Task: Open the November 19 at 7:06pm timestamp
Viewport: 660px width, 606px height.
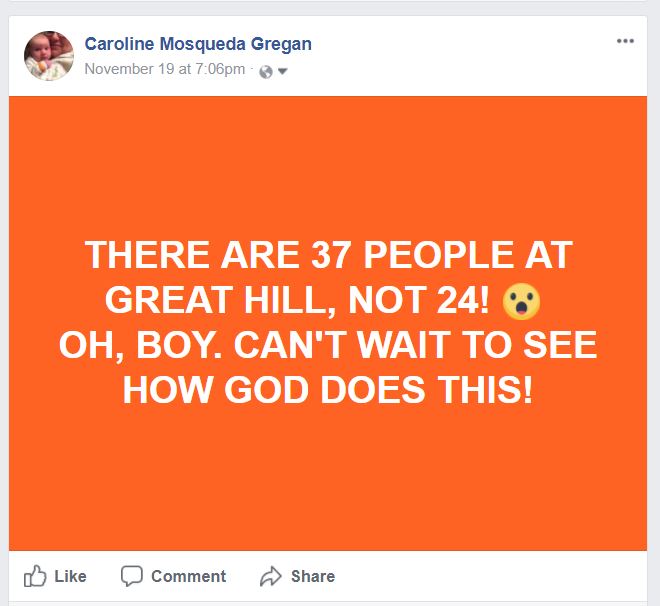Action: [165, 69]
